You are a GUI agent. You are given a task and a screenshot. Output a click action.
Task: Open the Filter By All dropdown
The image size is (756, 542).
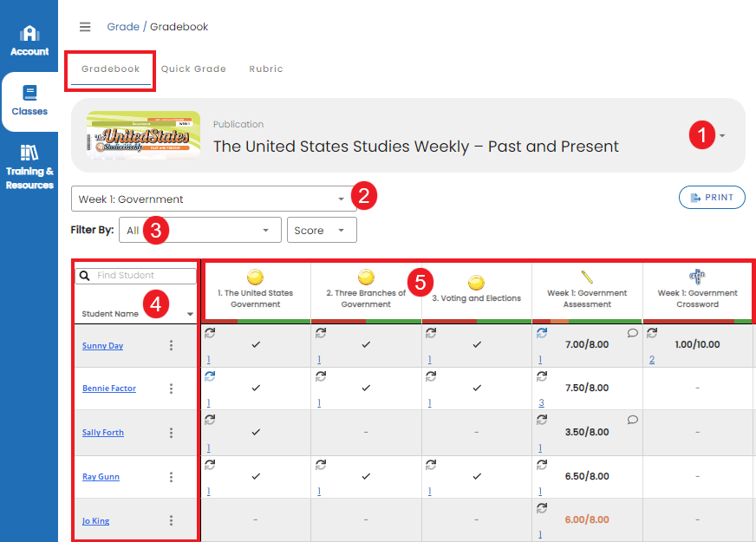coord(199,230)
